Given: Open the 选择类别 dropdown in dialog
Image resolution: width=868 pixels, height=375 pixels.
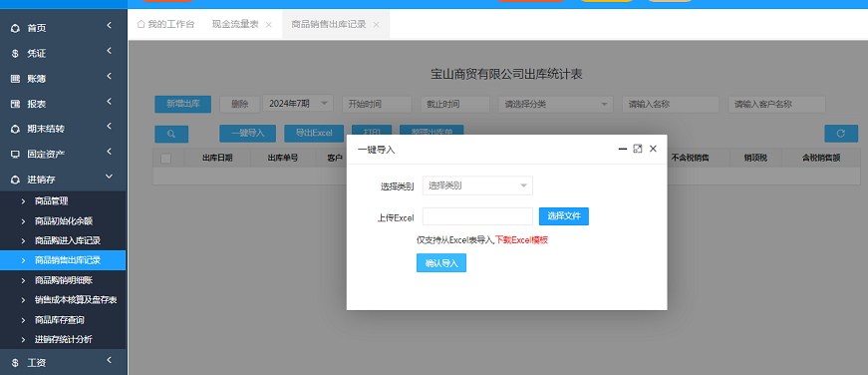Looking at the screenshot, I should coord(477,187).
